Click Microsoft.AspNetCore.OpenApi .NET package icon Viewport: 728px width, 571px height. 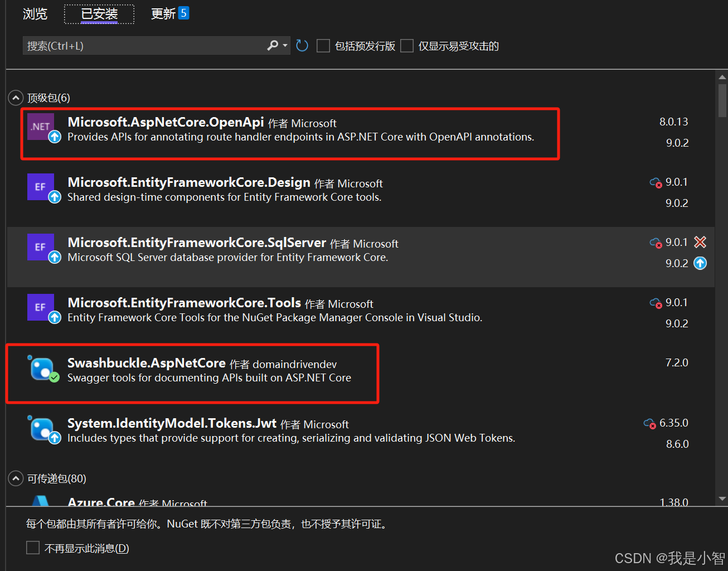(41, 127)
